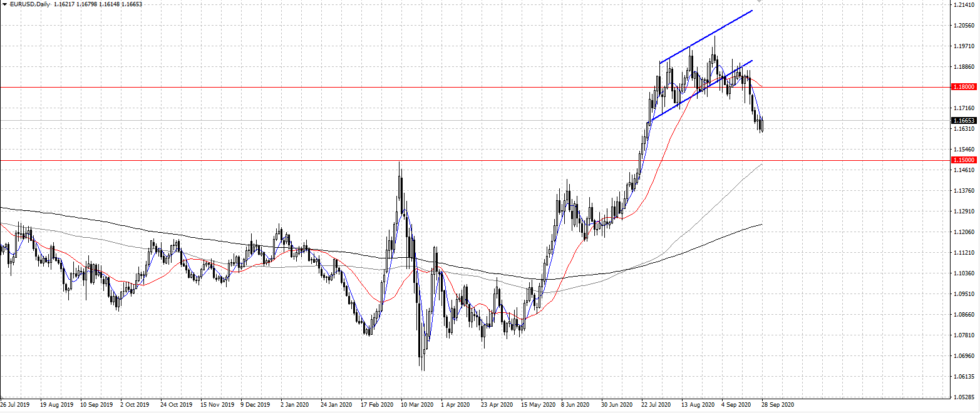Image resolution: width=980 pixels, height=413 pixels.
Task: Click the 1.05285 price scale value
Action: point(962,397)
